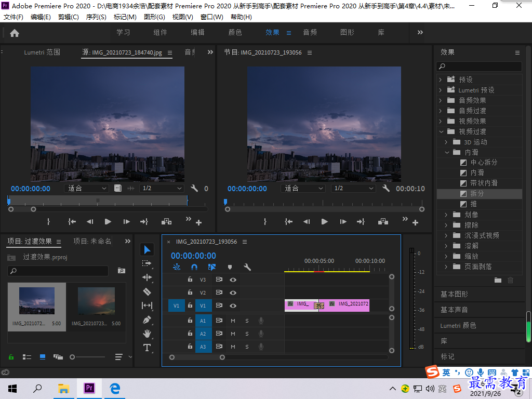Toggle V1 track output eye
This screenshot has height=399, width=532.
tap(233, 305)
